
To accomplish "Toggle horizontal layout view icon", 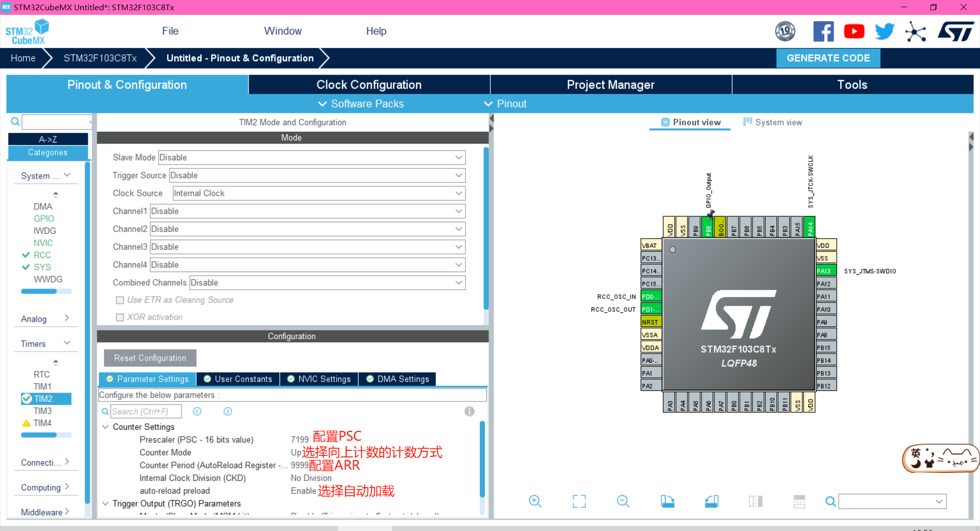I will 799,501.
